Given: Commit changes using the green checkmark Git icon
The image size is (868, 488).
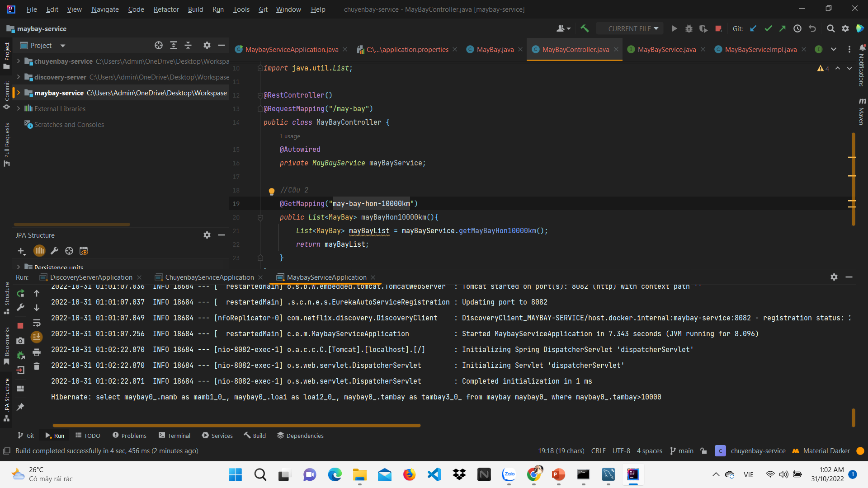Looking at the screenshot, I should pos(768,28).
